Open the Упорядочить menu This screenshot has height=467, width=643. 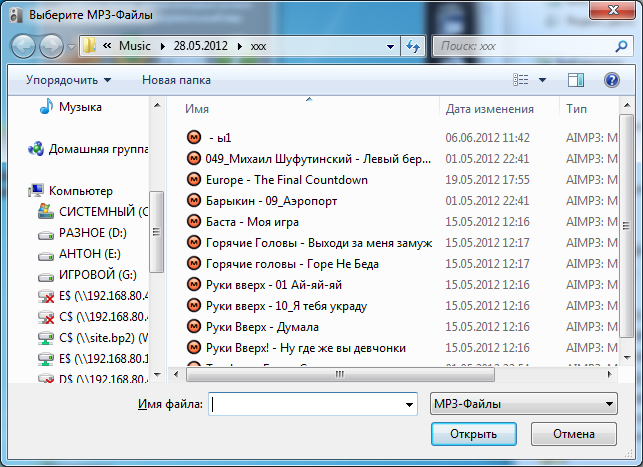pyautogui.click(x=68, y=80)
